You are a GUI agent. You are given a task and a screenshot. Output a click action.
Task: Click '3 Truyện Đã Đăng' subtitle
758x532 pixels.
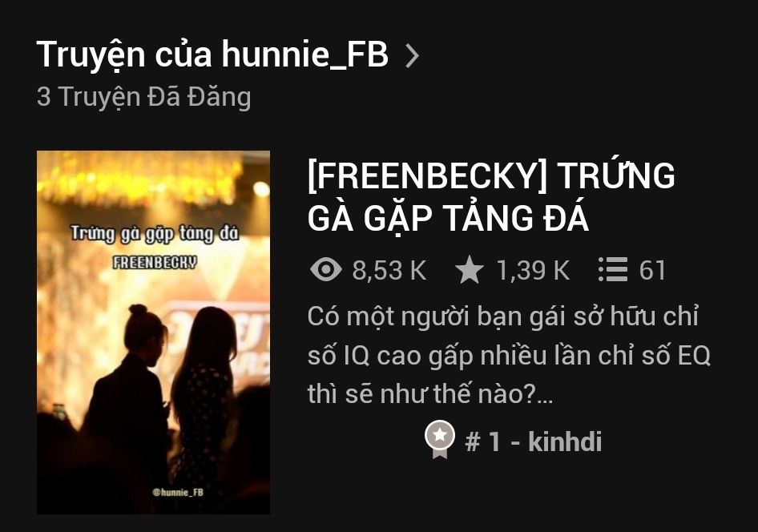click(144, 98)
